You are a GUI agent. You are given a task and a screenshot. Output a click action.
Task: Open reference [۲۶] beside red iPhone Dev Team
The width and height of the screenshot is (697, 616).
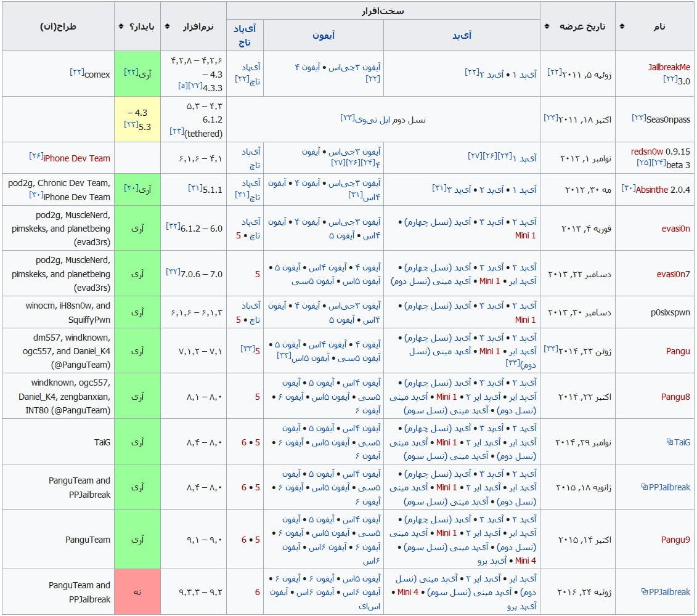pyautogui.click(x=36, y=156)
